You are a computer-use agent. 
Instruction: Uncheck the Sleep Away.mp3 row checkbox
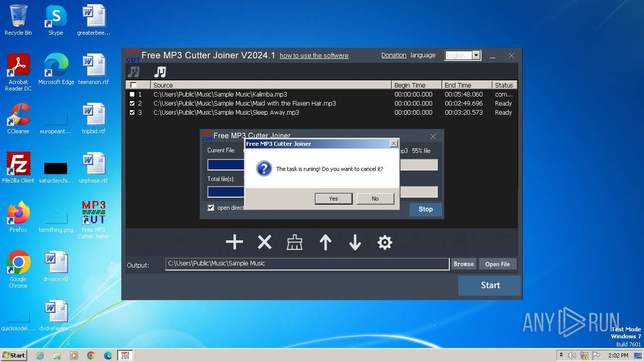click(x=132, y=112)
